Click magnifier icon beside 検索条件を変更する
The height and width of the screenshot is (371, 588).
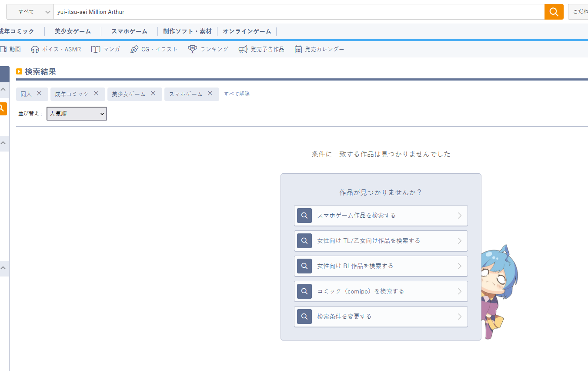tap(304, 317)
